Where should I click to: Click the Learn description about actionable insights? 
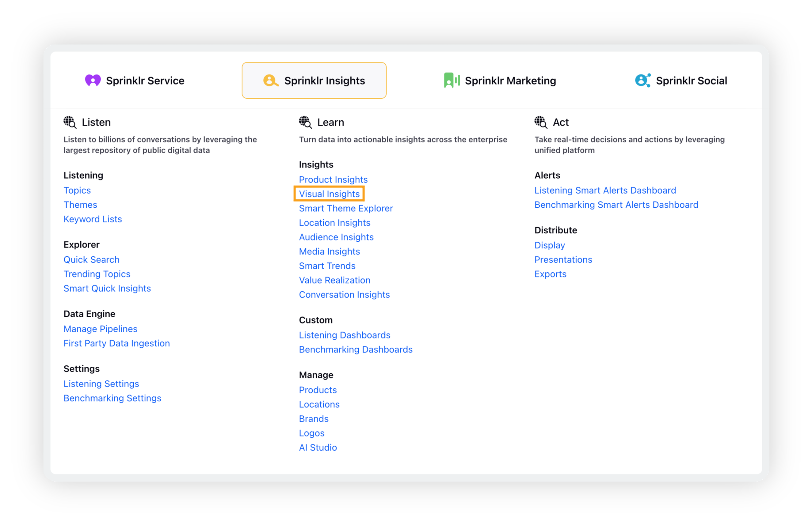(403, 139)
